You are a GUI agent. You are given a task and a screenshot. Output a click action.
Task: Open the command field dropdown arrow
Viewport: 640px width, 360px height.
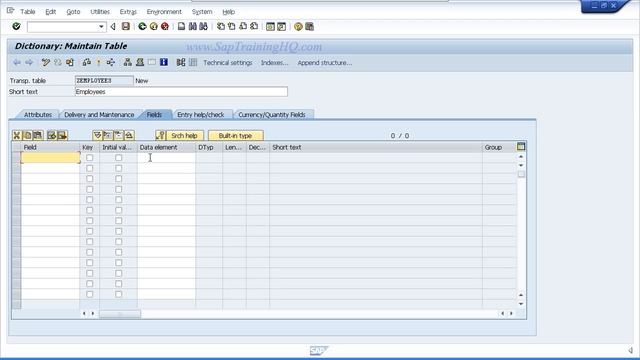pyautogui.click(x=101, y=27)
